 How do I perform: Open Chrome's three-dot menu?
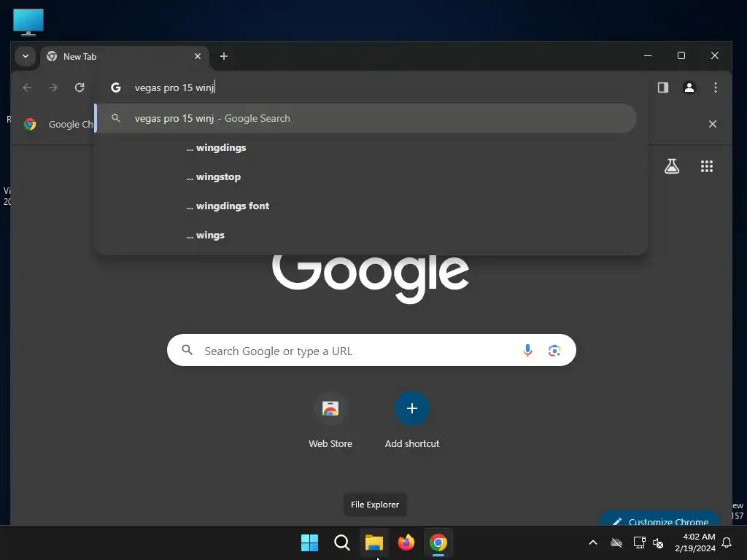click(x=715, y=87)
